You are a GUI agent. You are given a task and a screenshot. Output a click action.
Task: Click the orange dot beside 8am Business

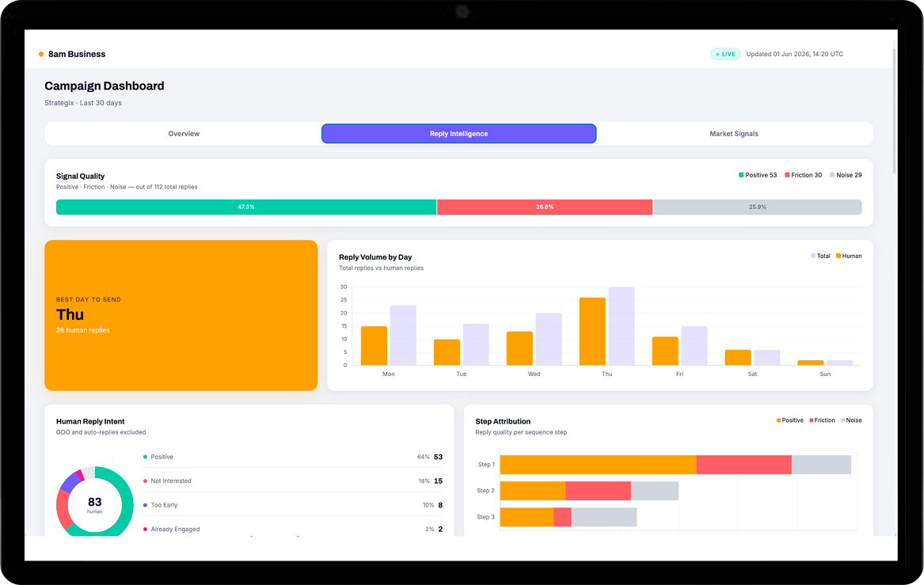41,54
